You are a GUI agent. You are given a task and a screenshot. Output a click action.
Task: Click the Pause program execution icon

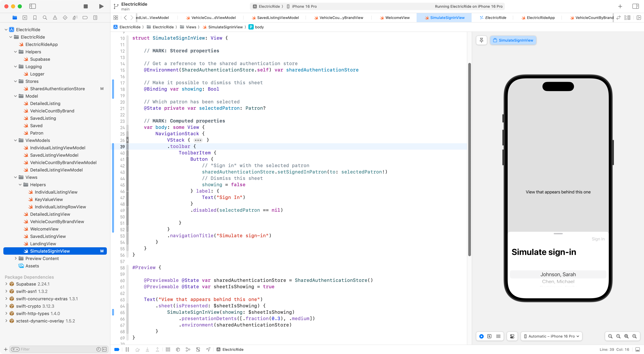click(127, 349)
